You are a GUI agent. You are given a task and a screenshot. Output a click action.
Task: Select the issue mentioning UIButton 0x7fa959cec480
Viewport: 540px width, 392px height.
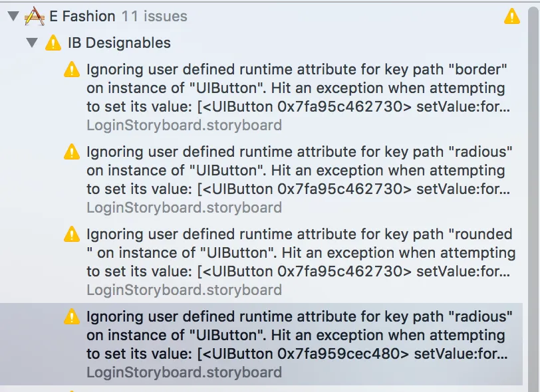pos(298,335)
